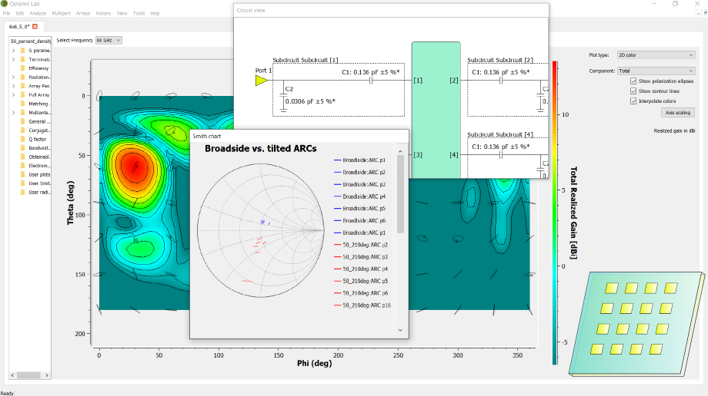The image size is (708, 396).
Task: Click the S parameters folder icon
Action: pyautogui.click(x=23, y=51)
